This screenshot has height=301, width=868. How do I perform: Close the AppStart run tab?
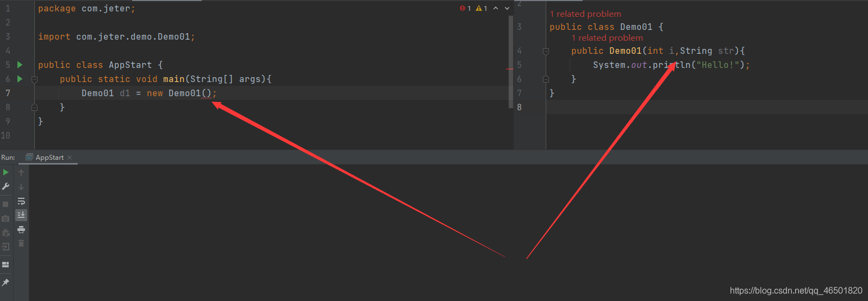[x=70, y=158]
